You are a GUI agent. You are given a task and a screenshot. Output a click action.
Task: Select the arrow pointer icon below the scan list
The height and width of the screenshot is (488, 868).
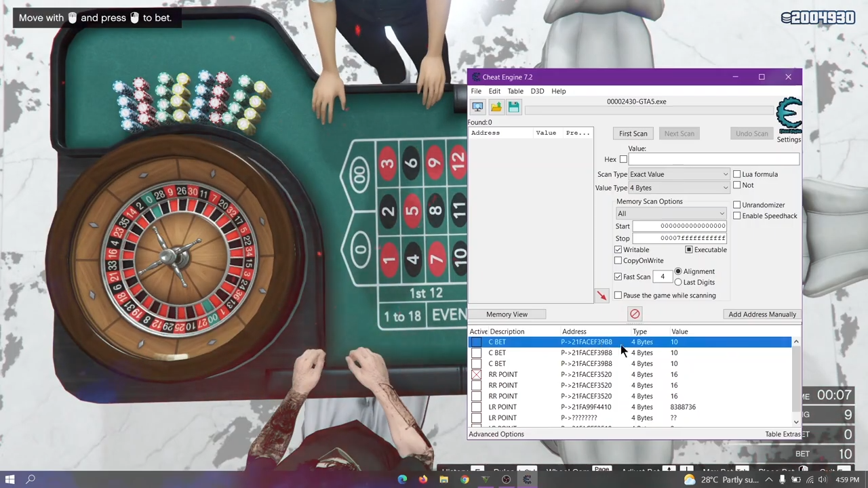coord(602,295)
